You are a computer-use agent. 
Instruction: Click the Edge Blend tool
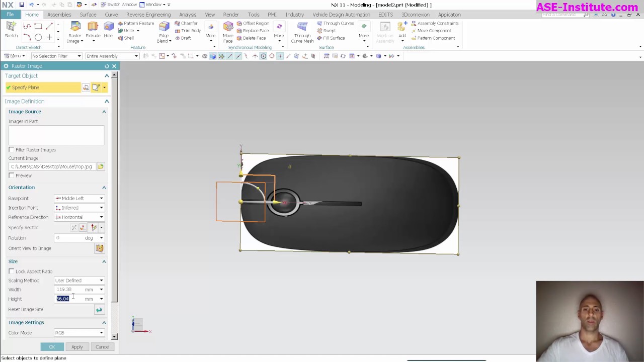point(164,32)
